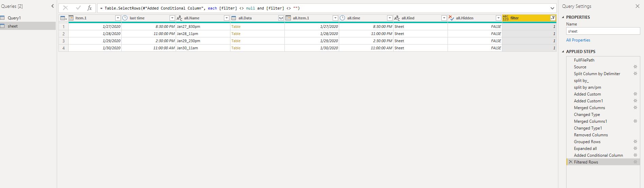Click the date type icon of the all.Item.1 column
The height and width of the screenshot is (188, 644).
pos(288,18)
